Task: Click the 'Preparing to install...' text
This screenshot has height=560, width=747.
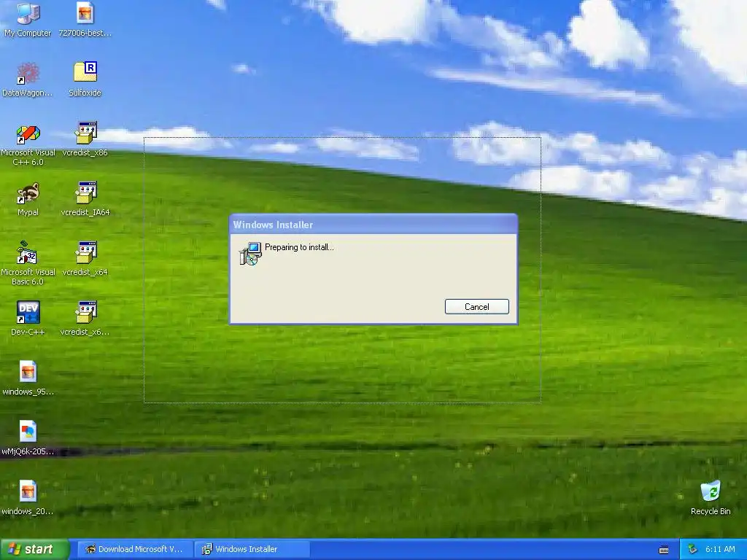Action: (299, 247)
